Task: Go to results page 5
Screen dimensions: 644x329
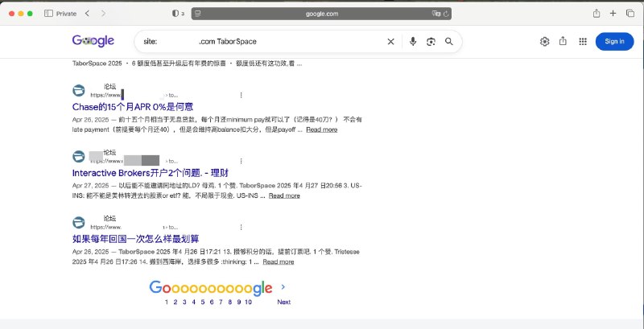Action: point(203,302)
